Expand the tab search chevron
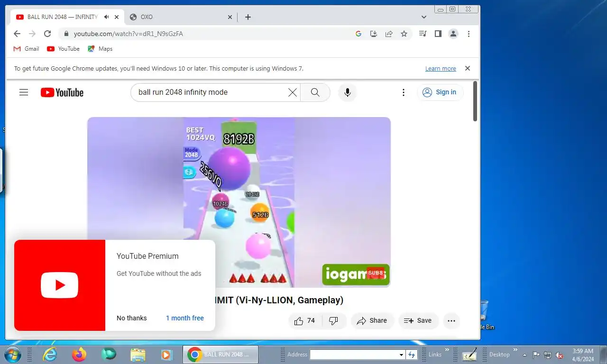This screenshot has height=364, width=607. click(x=424, y=17)
